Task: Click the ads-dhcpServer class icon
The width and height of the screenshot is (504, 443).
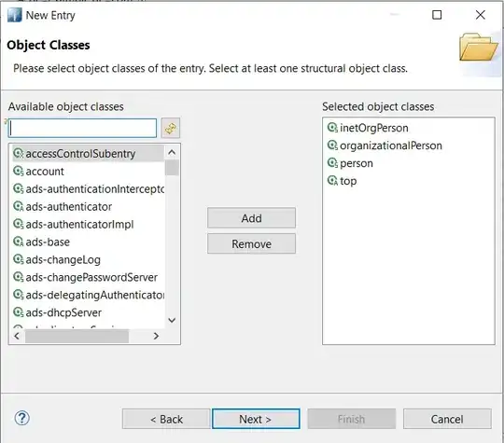Action: (19, 312)
